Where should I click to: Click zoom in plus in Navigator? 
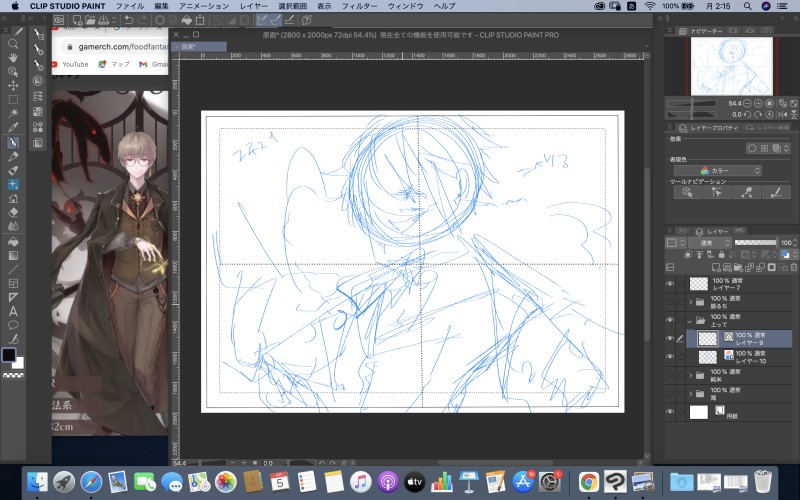759,103
